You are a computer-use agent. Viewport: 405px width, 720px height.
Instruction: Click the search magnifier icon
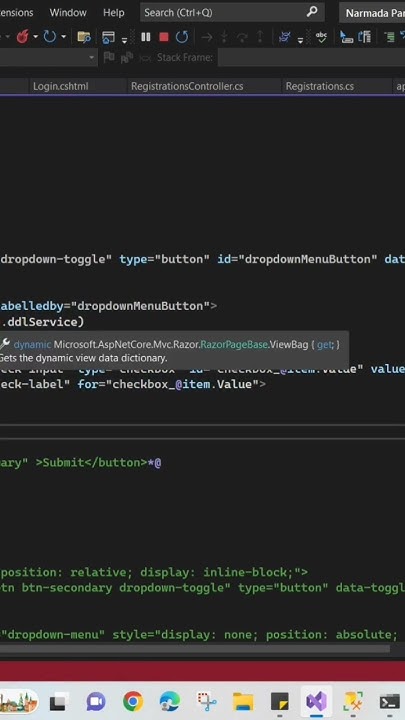pos(312,12)
